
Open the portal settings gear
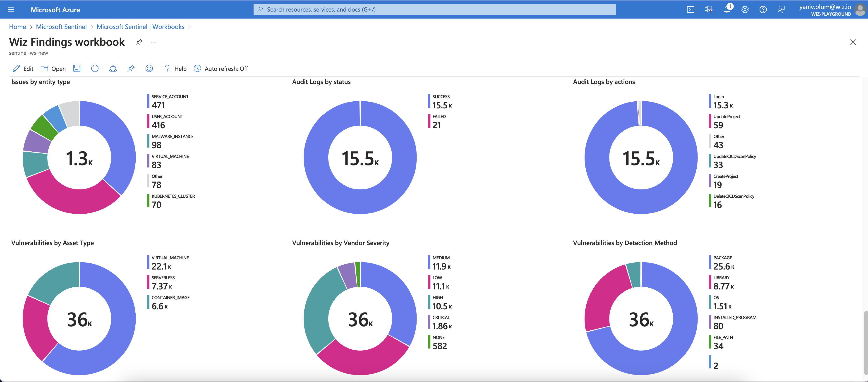pos(745,10)
